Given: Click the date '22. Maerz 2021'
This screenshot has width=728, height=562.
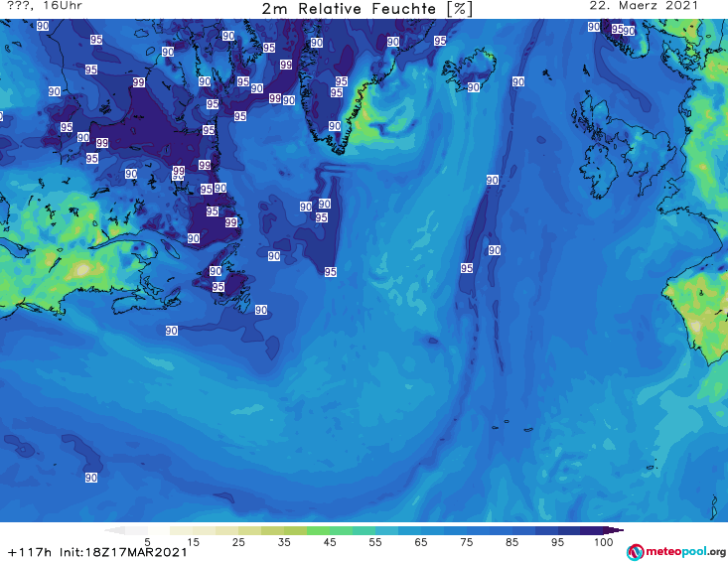Looking at the screenshot, I should (x=644, y=6).
